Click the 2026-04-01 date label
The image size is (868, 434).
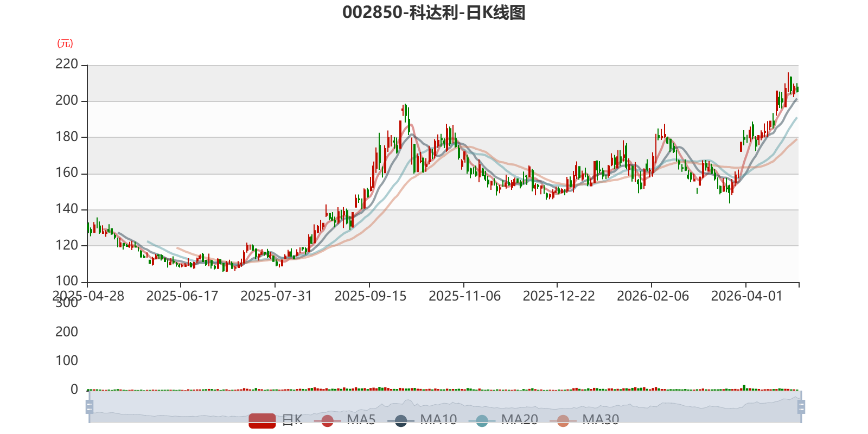[746, 296]
